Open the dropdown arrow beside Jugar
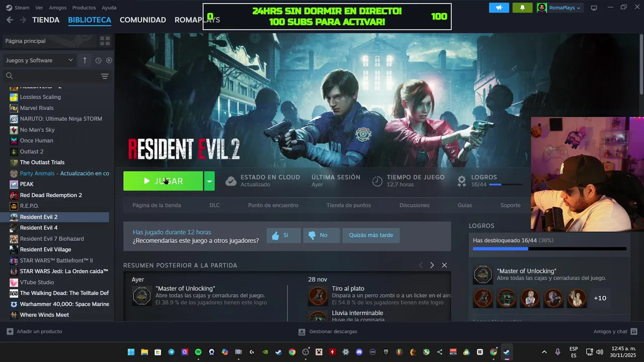 (x=209, y=181)
